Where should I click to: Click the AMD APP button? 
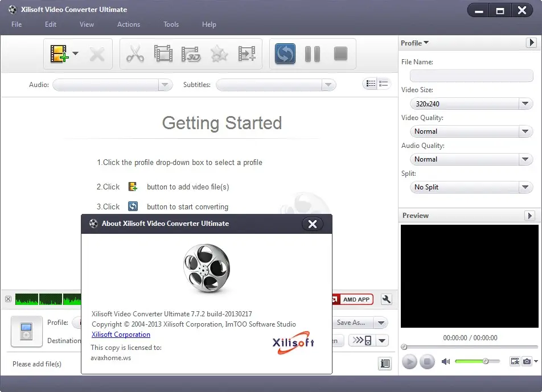pyautogui.click(x=353, y=299)
